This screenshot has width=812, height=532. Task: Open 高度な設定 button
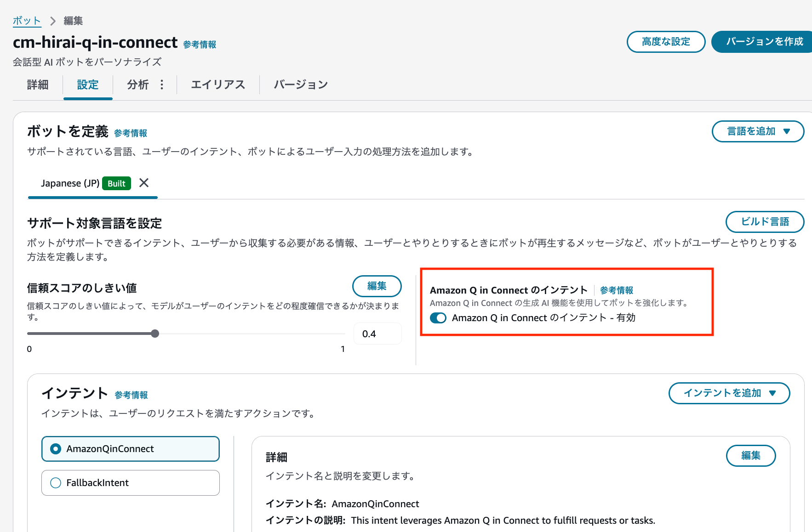coord(666,42)
